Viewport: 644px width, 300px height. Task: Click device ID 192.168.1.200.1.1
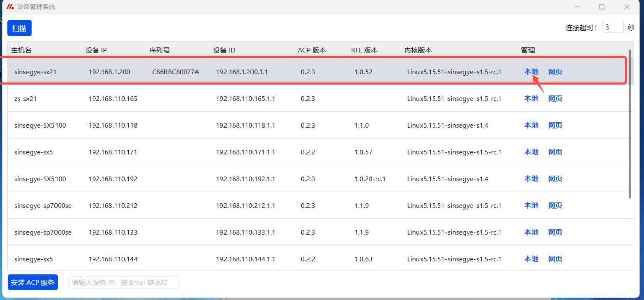pos(242,72)
